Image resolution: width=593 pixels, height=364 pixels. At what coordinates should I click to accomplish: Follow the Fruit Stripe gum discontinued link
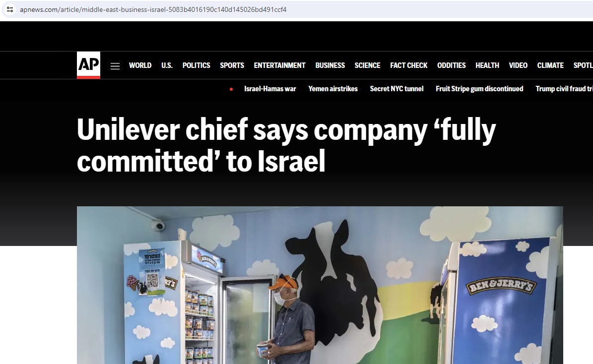point(479,89)
